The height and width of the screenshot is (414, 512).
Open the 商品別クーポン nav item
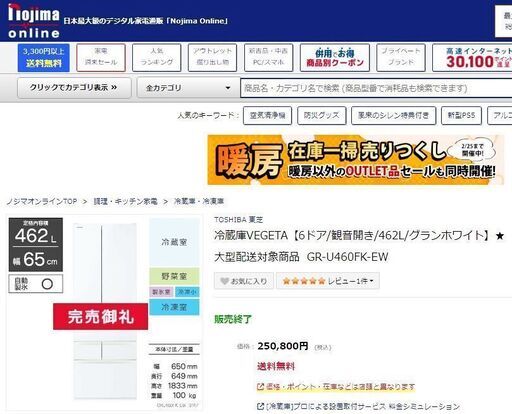coord(335,58)
